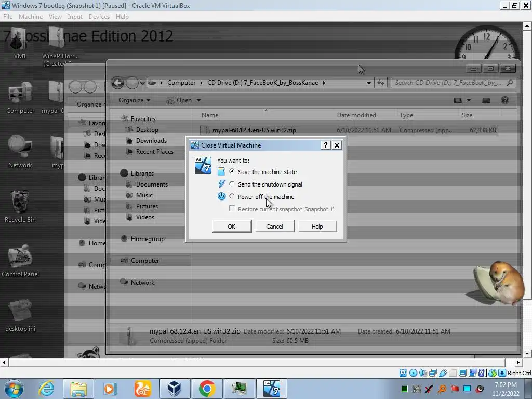Open the media player taskbar icon
Screen dimensions: 532x399
[x=110, y=389]
